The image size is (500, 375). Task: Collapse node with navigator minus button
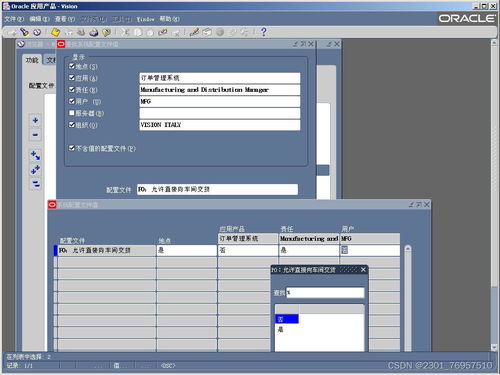click(x=35, y=135)
